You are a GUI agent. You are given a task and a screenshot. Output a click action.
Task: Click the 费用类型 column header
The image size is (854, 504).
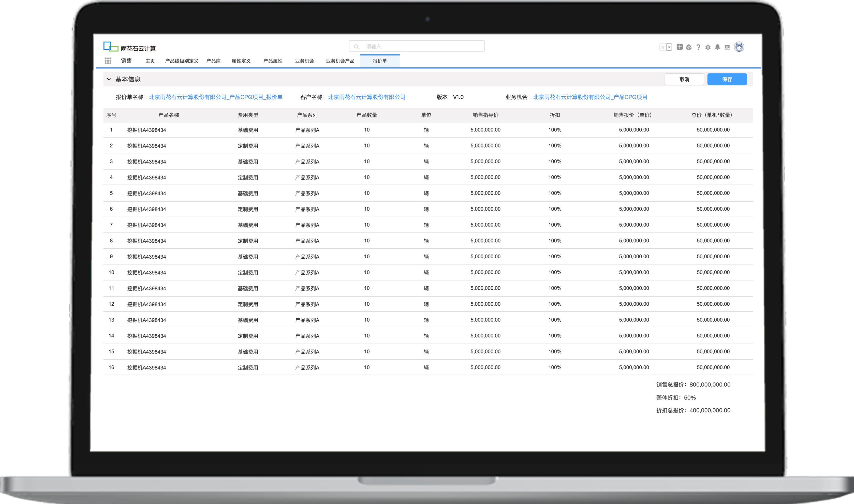click(x=248, y=115)
